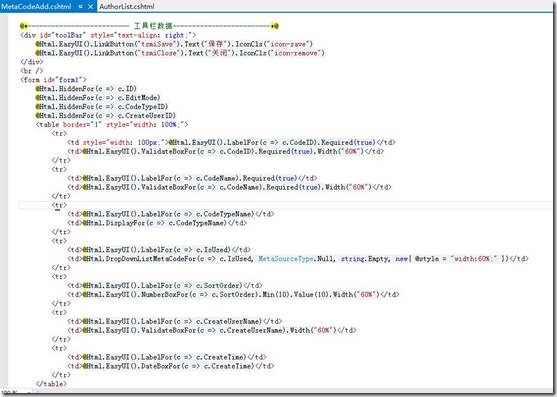The height and width of the screenshot is (397, 557).
Task: Click the NumberBoxFor c.SortOrder line
Action: [x=233, y=294]
